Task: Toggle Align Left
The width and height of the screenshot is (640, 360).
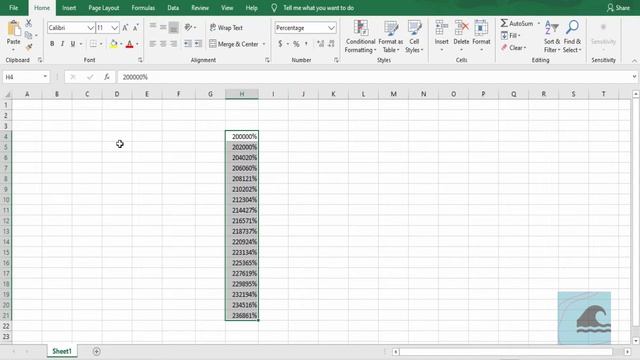Action: pos(153,44)
